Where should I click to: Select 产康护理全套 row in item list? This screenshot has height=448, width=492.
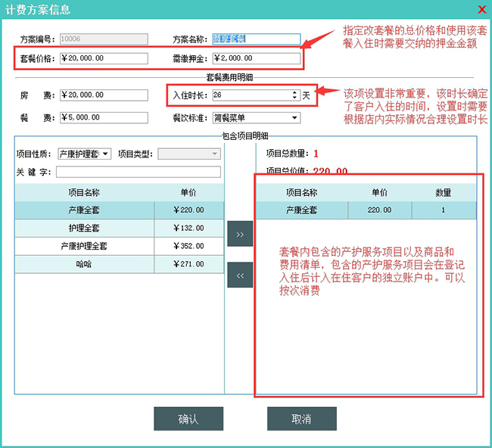coord(86,246)
